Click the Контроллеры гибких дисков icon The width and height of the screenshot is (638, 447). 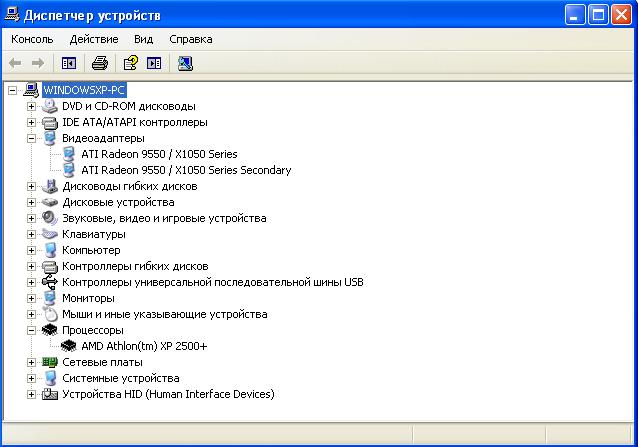50,266
